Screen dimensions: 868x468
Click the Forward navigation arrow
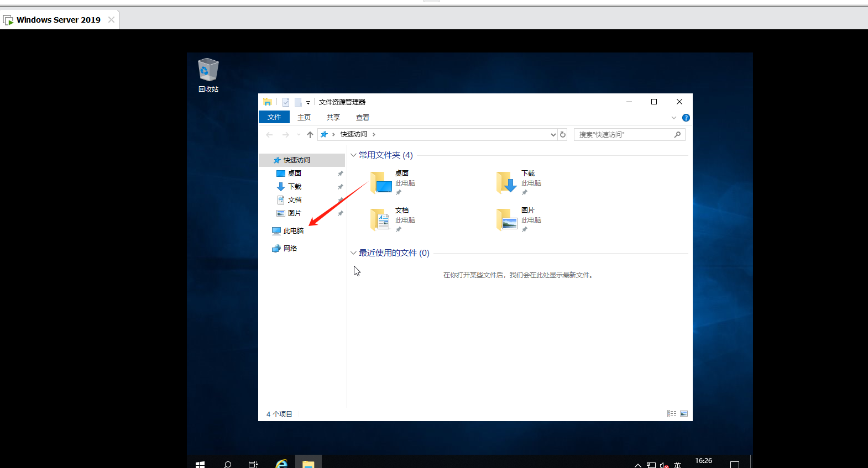click(x=286, y=135)
